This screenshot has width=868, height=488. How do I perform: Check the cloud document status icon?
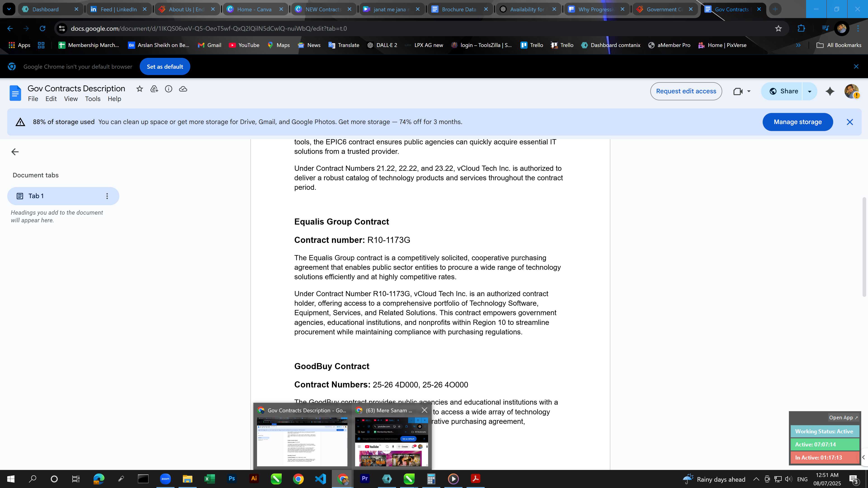pyautogui.click(x=183, y=89)
